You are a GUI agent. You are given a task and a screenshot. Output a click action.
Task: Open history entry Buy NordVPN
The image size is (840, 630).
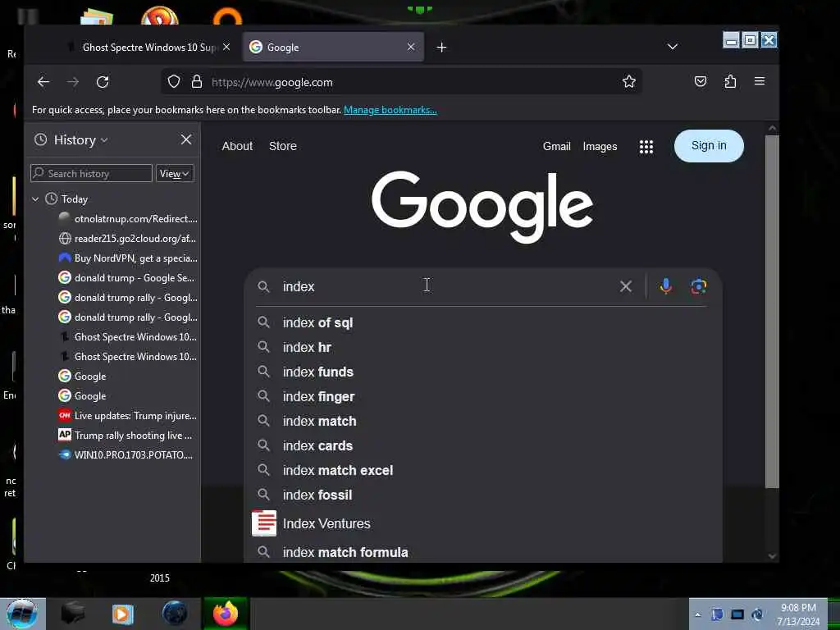[x=127, y=258]
